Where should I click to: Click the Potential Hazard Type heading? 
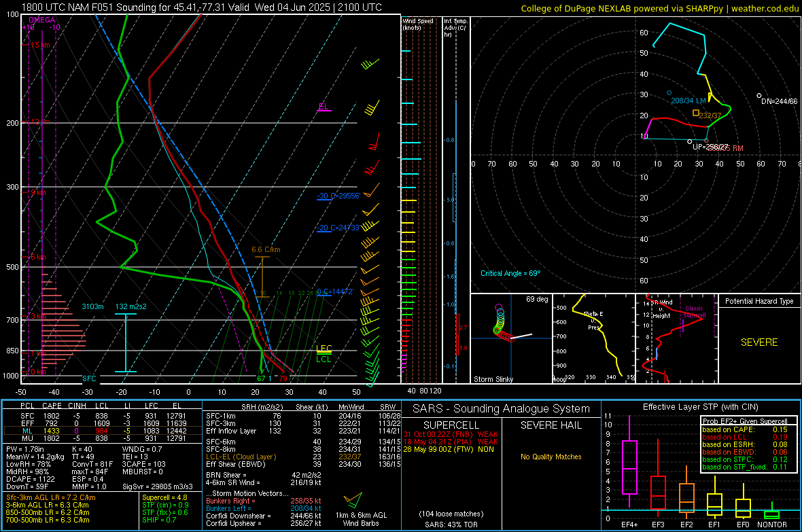tap(759, 301)
